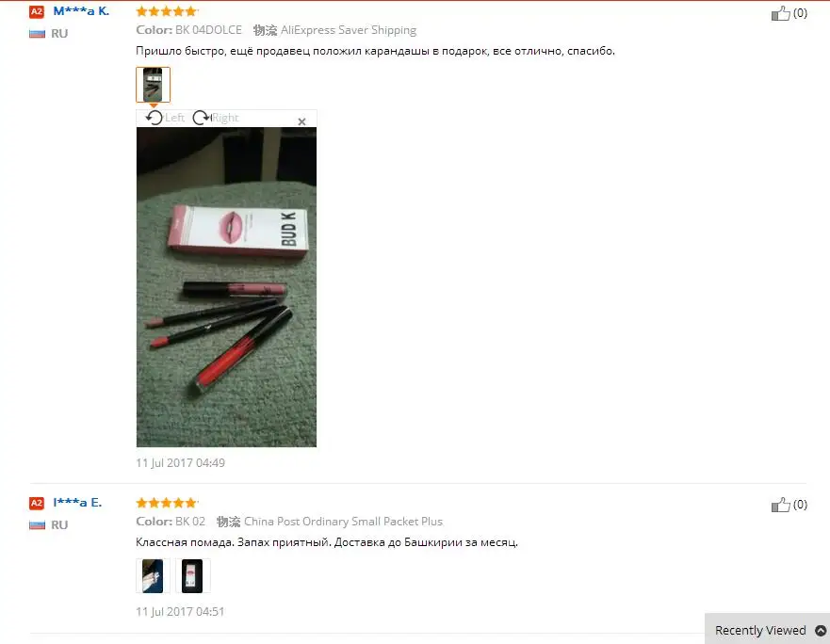The width and height of the screenshot is (830, 644).
Task: Click the Russian flag under M***a K.
Action: point(37,34)
